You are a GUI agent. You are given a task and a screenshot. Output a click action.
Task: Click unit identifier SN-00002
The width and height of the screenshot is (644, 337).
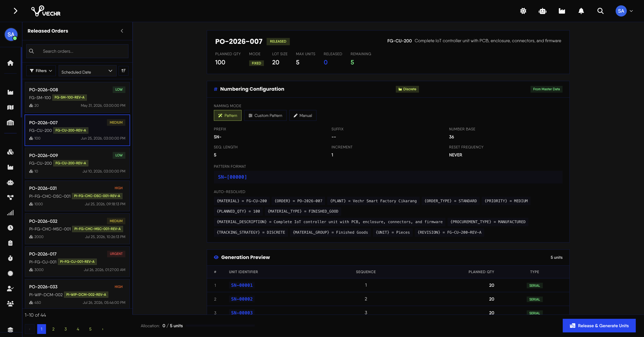242,299
